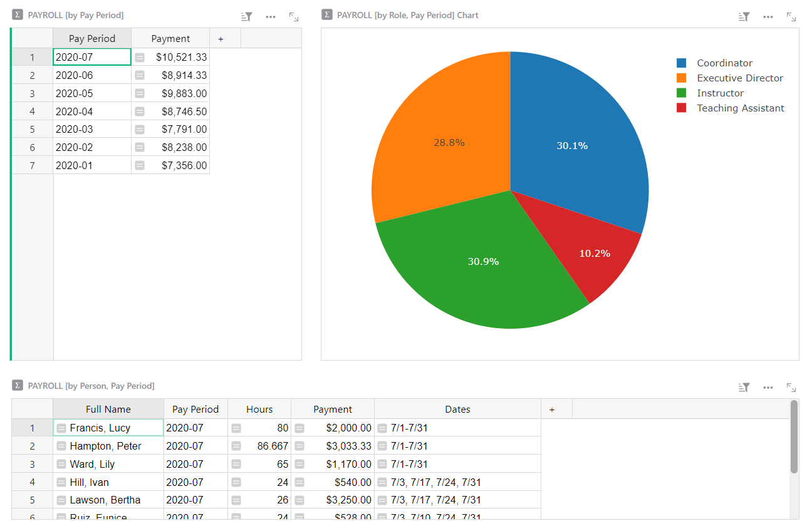
Task: Click the summary icon beside the chart title
Action: coord(326,15)
